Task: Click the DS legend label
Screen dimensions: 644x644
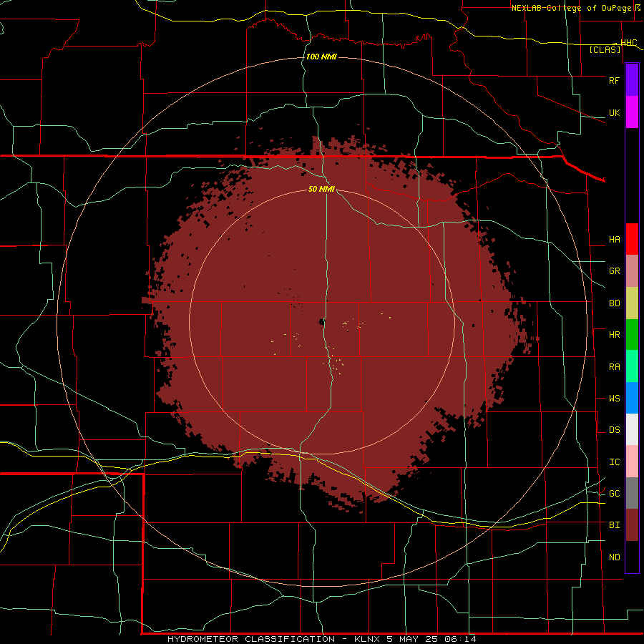Action: (614, 430)
